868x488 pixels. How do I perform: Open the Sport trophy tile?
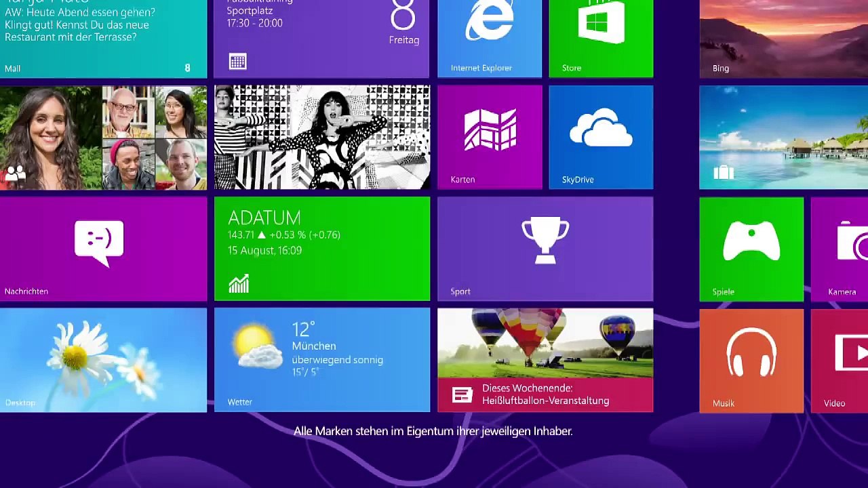[x=545, y=249]
